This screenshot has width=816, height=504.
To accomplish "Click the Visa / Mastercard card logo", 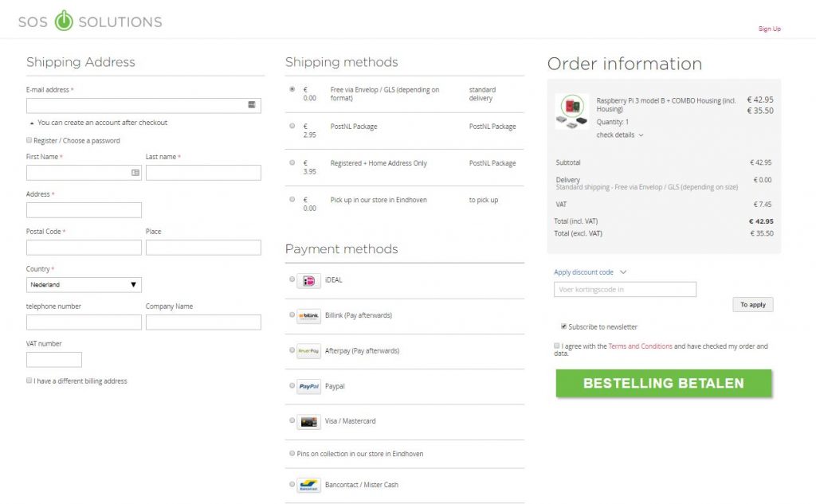I will [x=308, y=422].
